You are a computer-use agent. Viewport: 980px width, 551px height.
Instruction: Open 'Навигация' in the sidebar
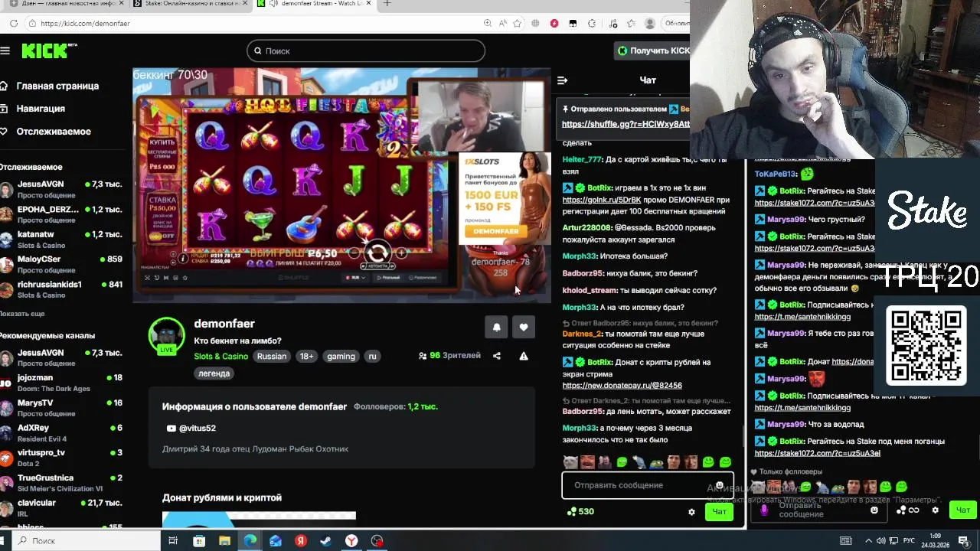(33, 109)
